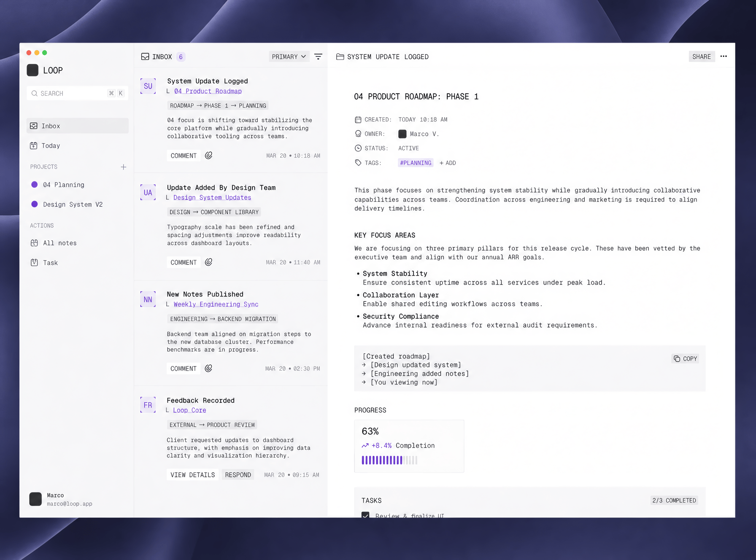Image resolution: width=756 pixels, height=560 pixels.
Task: Click the LOOP app logo square
Action: point(32,70)
